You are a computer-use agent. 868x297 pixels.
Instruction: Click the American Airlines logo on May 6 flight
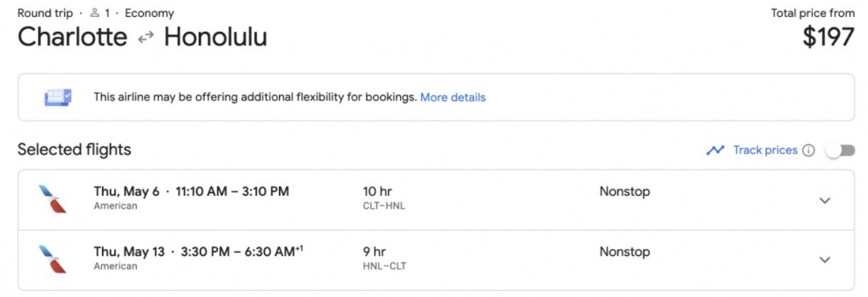coord(53,199)
